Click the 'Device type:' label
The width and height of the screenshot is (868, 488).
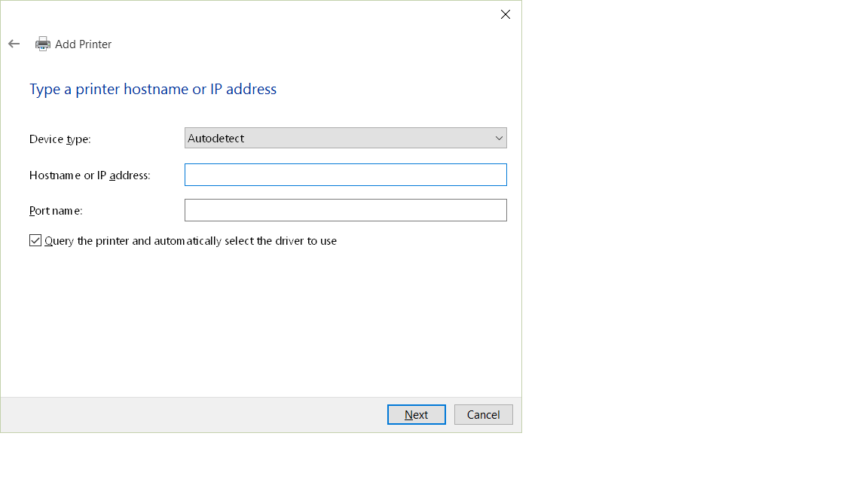tap(60, 139)
